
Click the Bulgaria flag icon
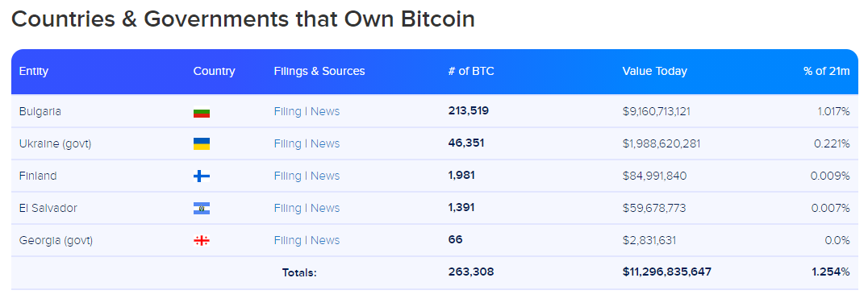coord(202,112)
